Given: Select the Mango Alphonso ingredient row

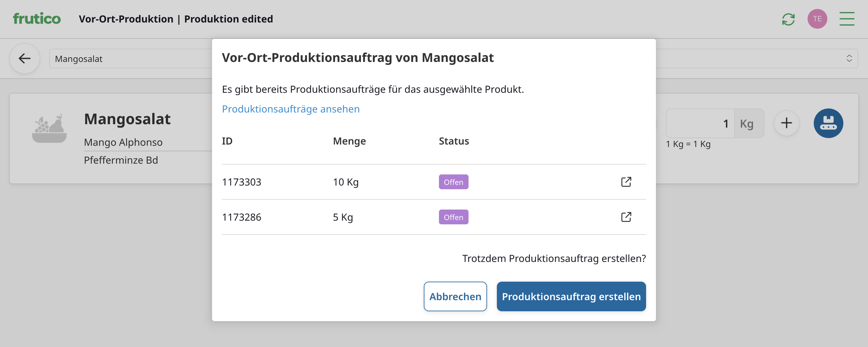Looking at the screenshot, I should [123, 142].
